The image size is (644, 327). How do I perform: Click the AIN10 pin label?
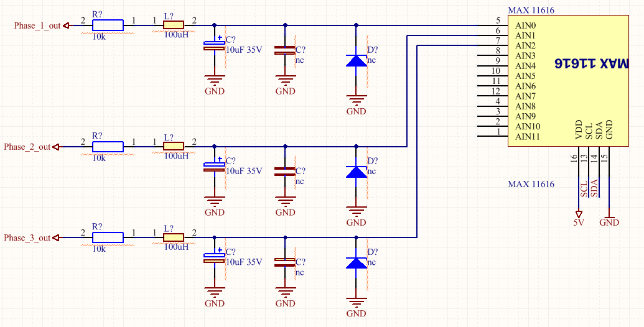tap(528, 126)
